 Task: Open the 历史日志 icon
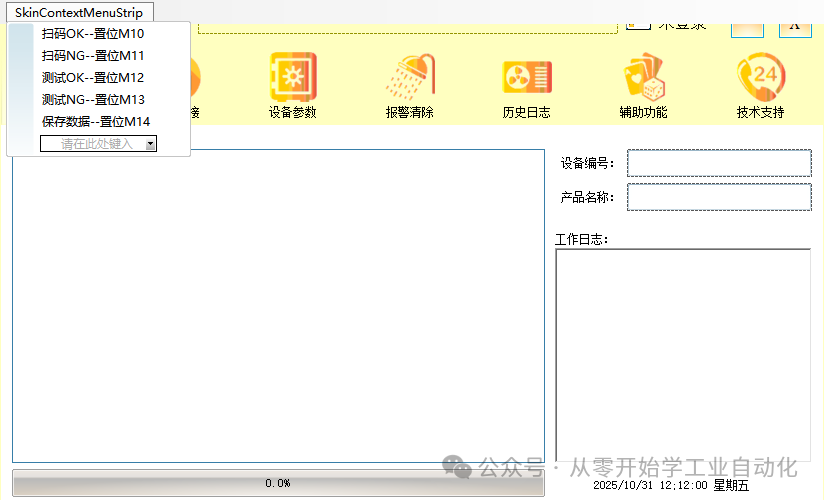527,77
